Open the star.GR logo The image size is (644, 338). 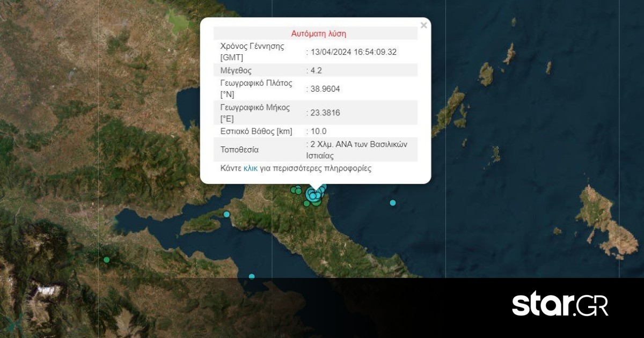(x=560, y=305)
